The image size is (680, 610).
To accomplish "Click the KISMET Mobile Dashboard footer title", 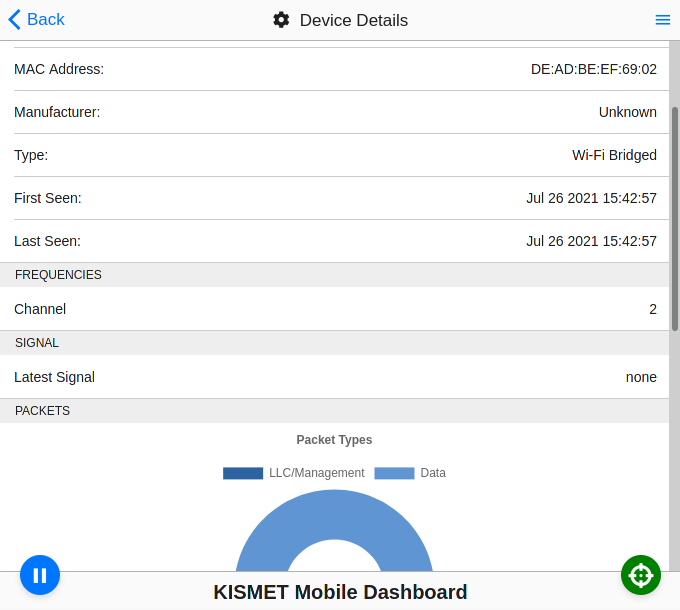I will coord(340,592).
